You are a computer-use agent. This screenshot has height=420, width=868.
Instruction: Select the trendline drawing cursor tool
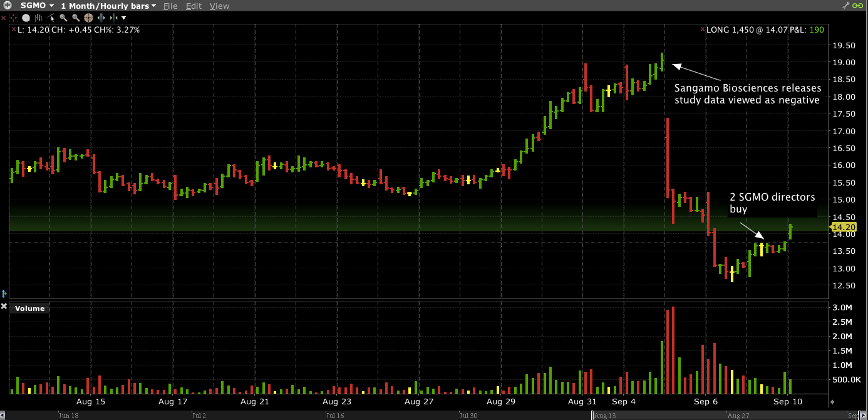coord(51,18)
